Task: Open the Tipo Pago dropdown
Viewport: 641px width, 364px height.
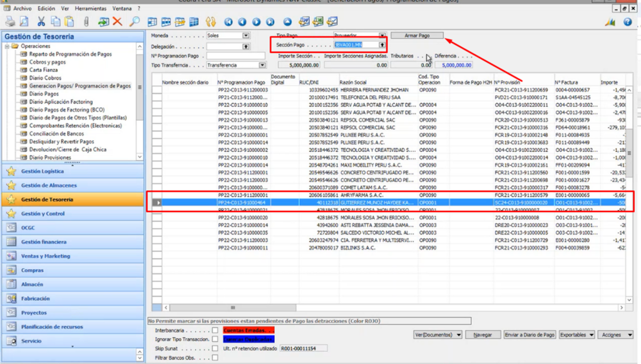Action: click(382, 36)
